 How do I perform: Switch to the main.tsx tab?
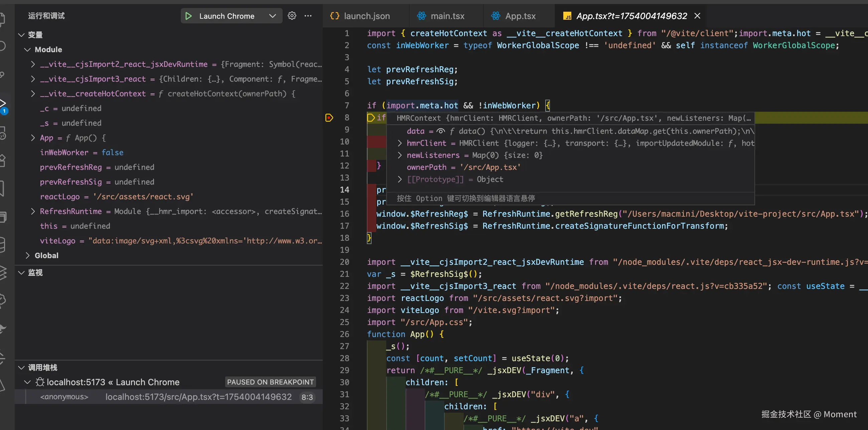pyautogui.click(x=447, y=16)
